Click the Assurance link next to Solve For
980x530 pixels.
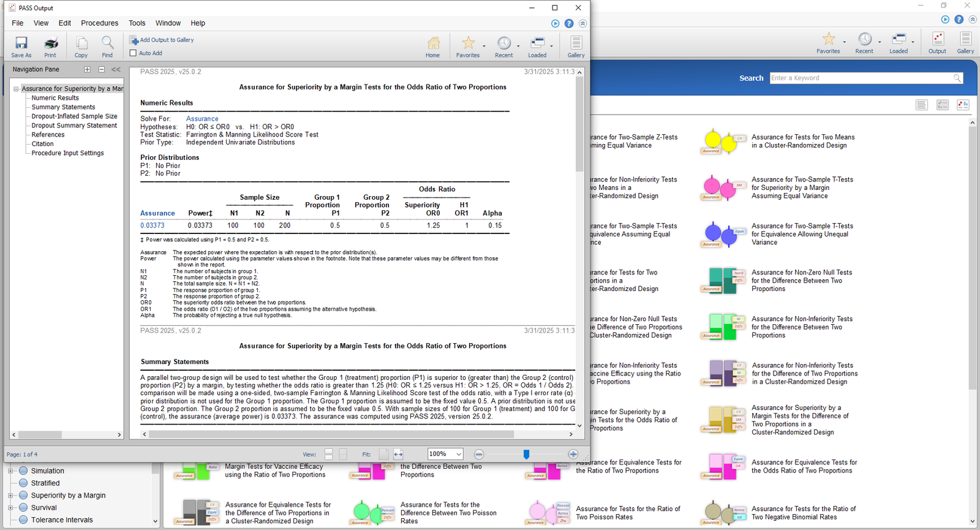[x=202, y=119]
